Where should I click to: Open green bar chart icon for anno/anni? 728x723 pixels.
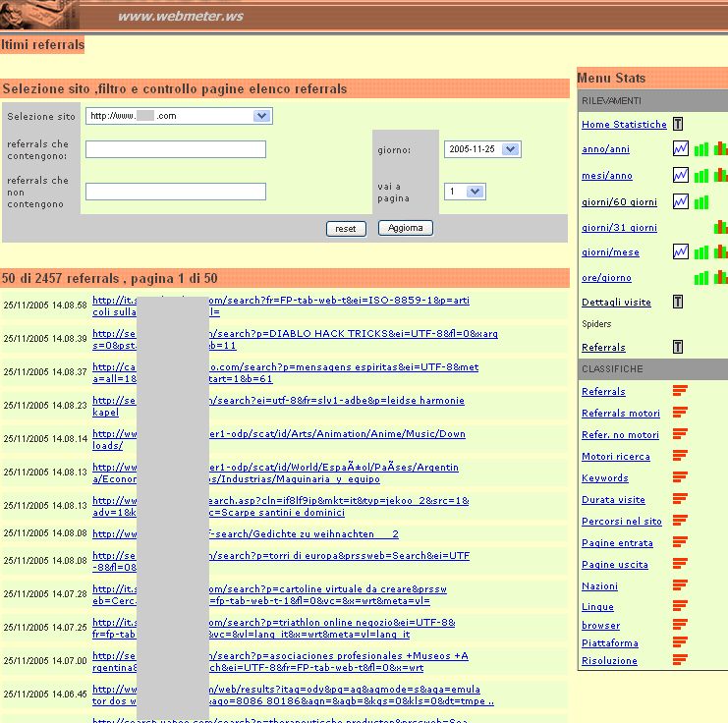701,149
